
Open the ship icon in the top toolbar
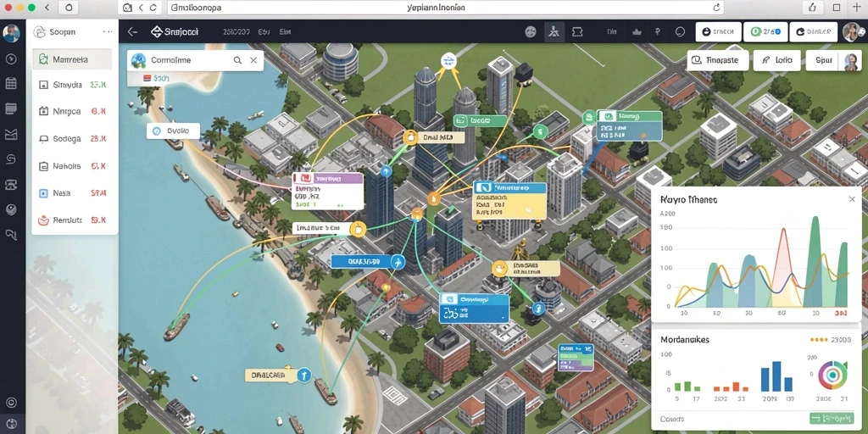tap(637, 32)
